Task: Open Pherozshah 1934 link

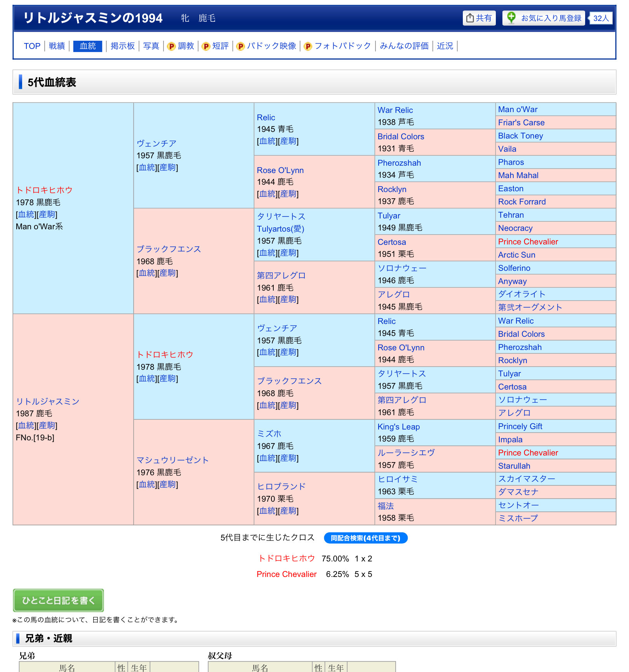Action: (399, 163)
